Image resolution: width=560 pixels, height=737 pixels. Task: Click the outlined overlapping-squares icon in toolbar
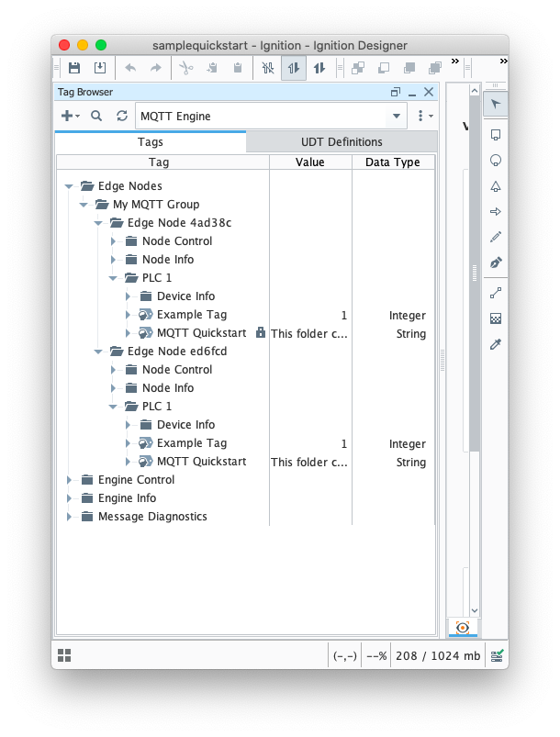click(x=384, y=68)
